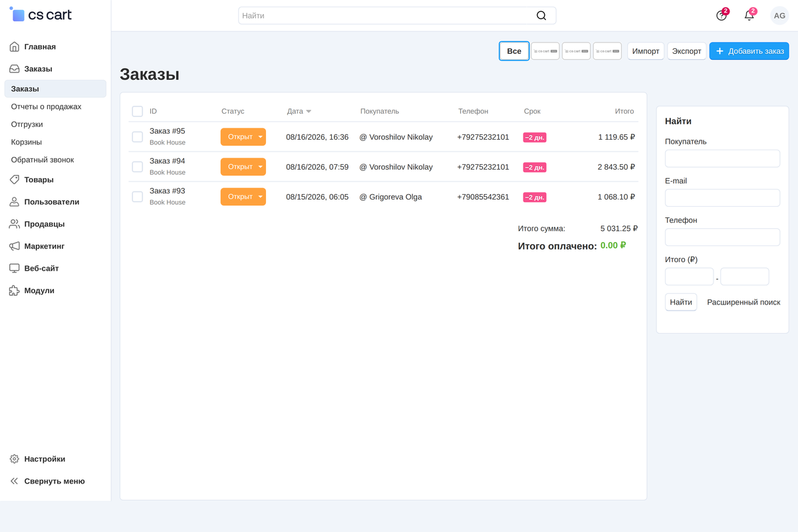Click the Найти button in the search panel

click(x=681, y=302)
